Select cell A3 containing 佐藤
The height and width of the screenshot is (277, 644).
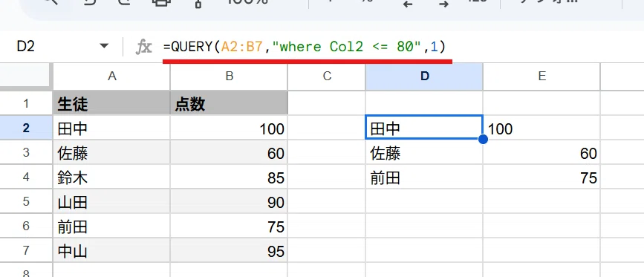(111, 152)
